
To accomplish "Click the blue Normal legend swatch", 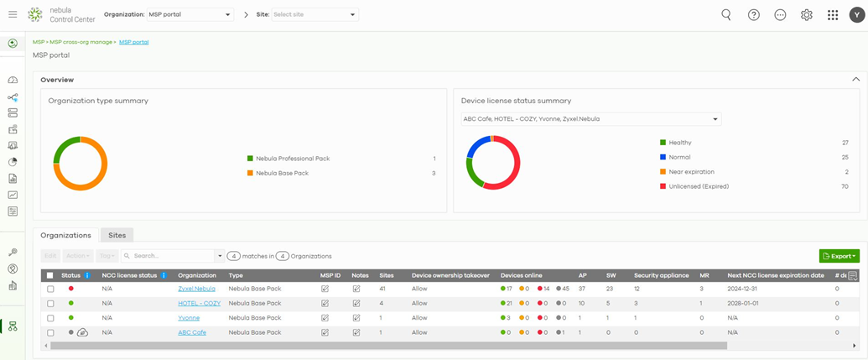I will click(x=663, y=157).
